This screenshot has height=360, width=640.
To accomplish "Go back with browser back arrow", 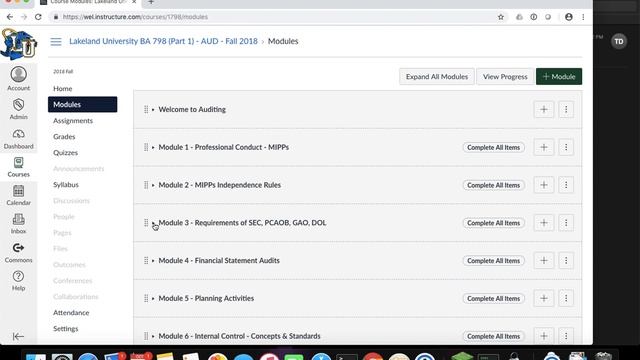I will (10, 17).
